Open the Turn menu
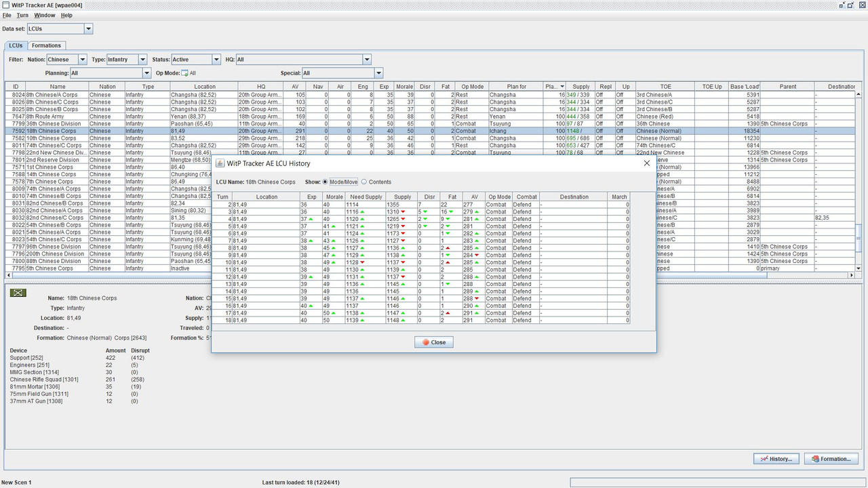 (22, 15)
